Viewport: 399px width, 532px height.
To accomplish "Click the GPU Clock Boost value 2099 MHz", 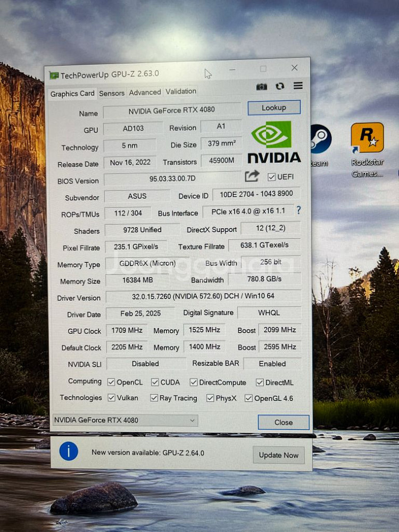I will [x=280, y=329].
